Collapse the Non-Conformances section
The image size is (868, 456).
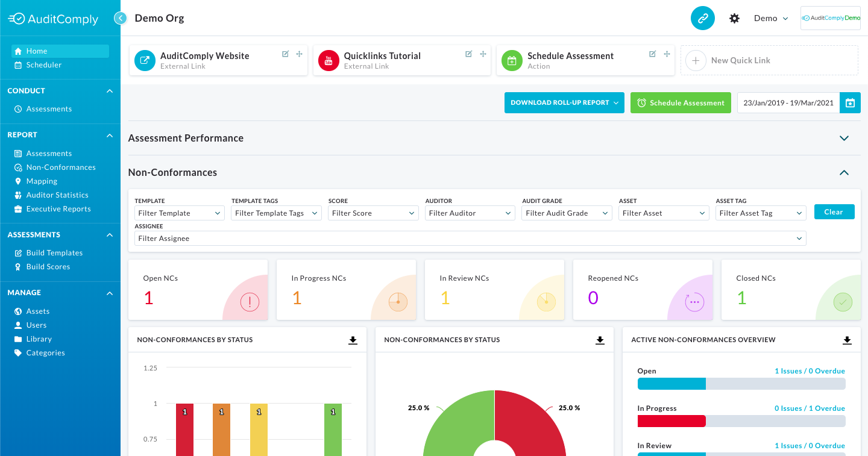844,172
